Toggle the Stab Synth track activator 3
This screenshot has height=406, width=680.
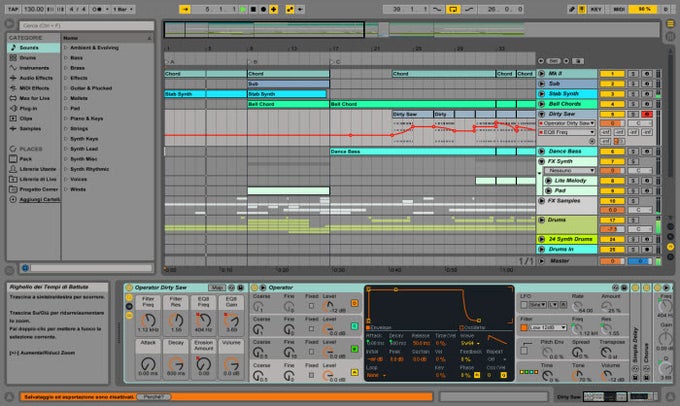pos(612,94)
